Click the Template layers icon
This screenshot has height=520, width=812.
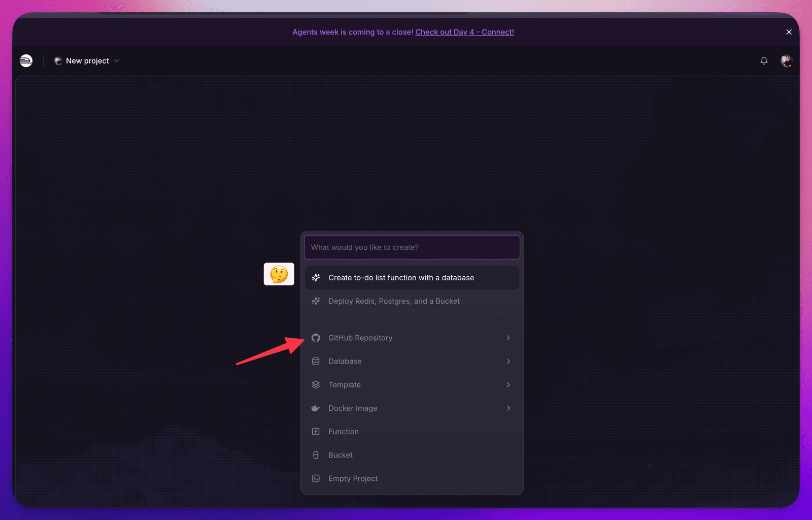316,384
